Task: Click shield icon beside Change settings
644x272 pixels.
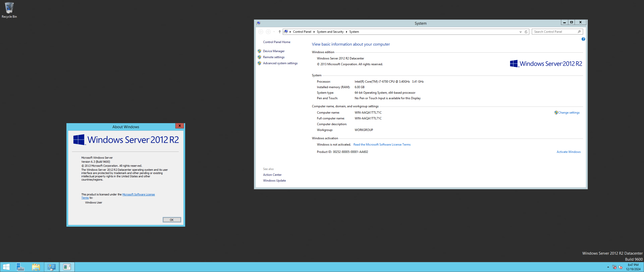Action: pyautogui.click(x=556, y=113)
